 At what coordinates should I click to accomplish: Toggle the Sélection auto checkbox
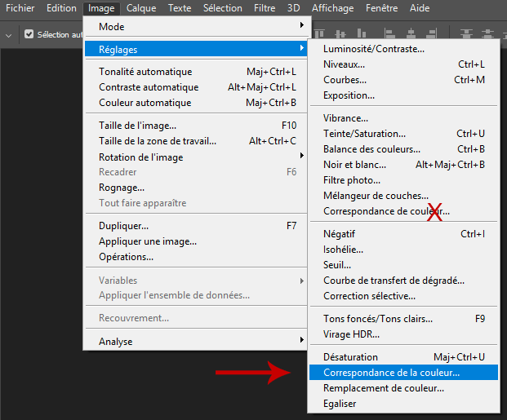(29, 35)
